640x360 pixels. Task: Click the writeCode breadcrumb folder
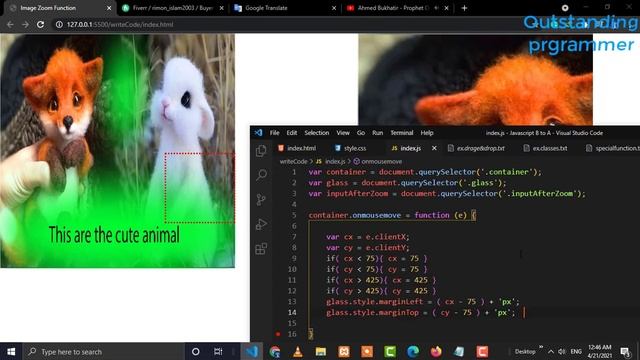coord(293,162)
